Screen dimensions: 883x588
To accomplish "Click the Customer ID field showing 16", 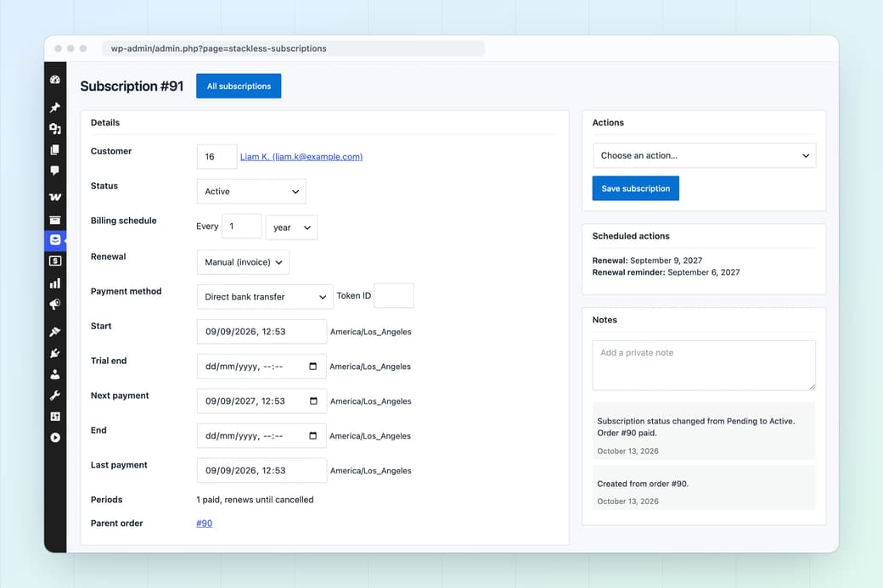I will pyautogui.click(x=217, y=157).
